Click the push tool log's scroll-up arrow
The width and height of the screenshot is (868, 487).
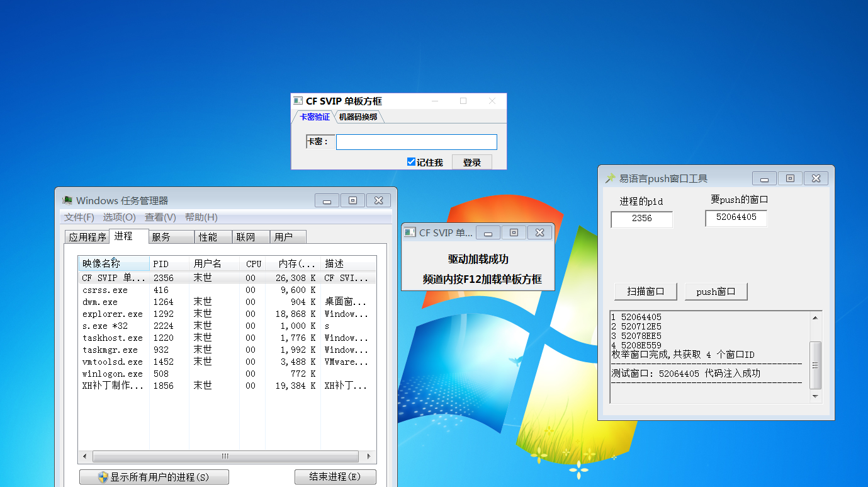816,318
